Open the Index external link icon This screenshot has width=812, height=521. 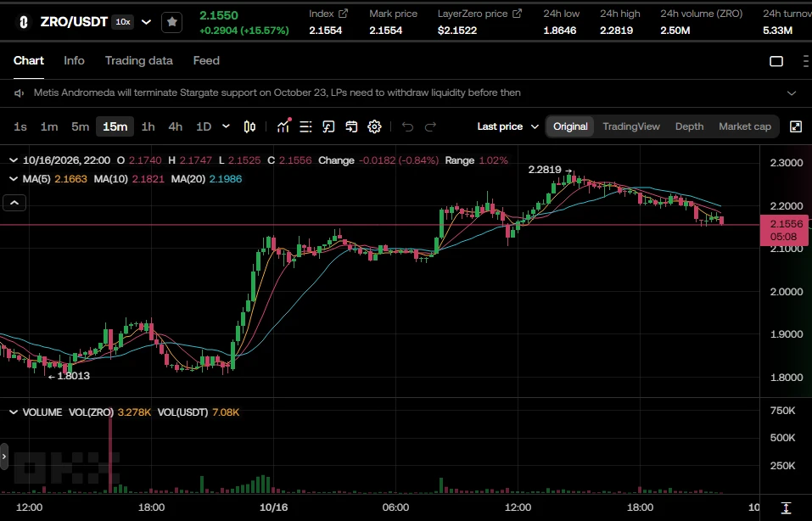[x=343, y=14]
